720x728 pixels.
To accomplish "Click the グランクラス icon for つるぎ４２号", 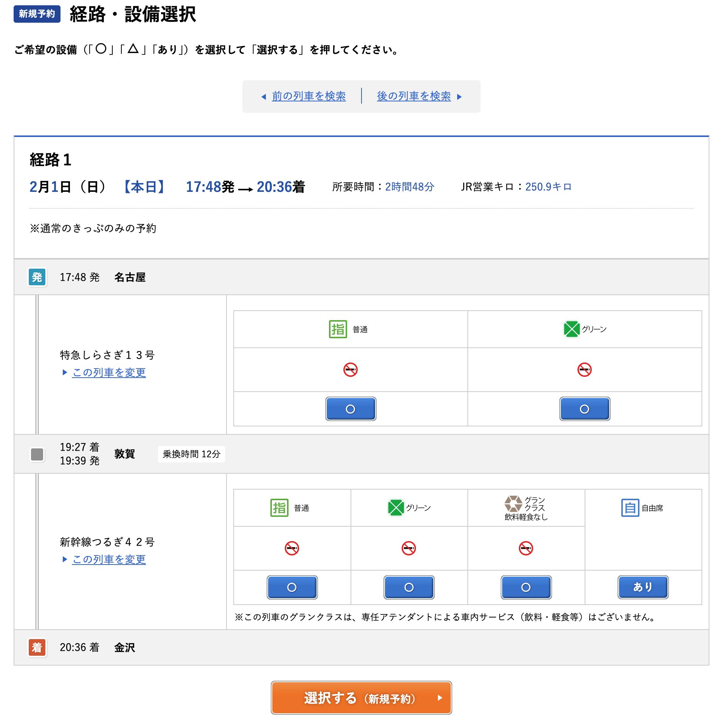I will 514,504.
